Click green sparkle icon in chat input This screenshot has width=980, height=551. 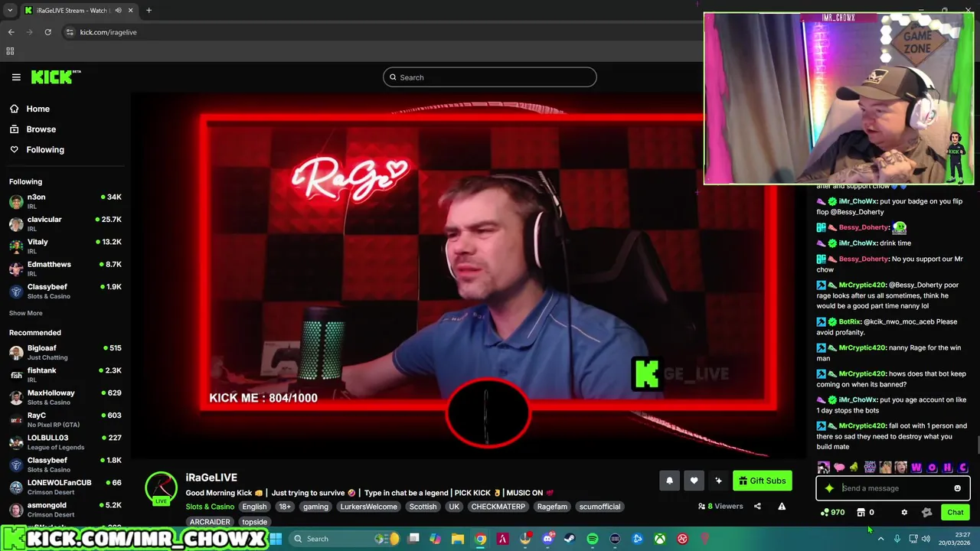(829, 488)
